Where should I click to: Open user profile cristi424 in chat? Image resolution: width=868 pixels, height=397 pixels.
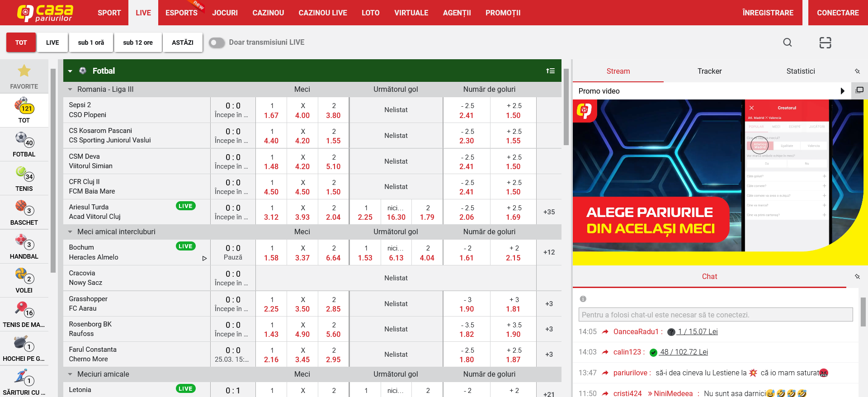pos(627,393)
